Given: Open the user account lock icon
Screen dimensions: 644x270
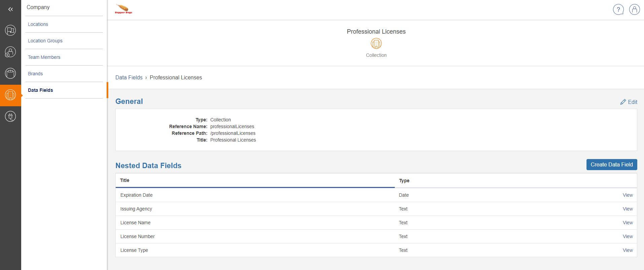Looking at the screenshot, I should point(634,10).
